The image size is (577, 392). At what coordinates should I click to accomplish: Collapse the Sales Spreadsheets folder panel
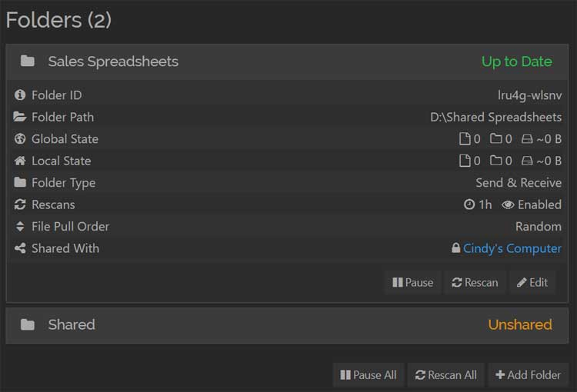coord(287,61)
